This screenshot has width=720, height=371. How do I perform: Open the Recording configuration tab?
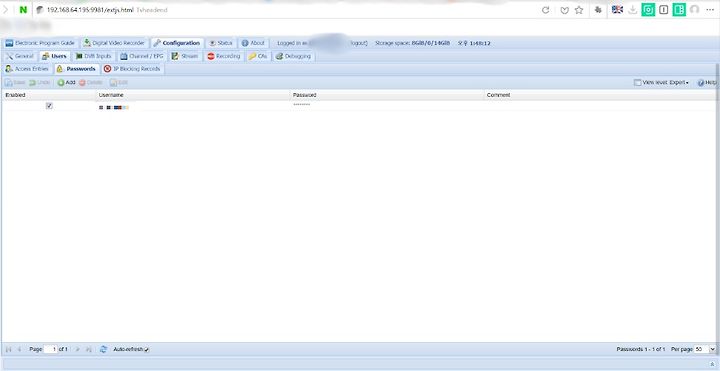point(224,56)
